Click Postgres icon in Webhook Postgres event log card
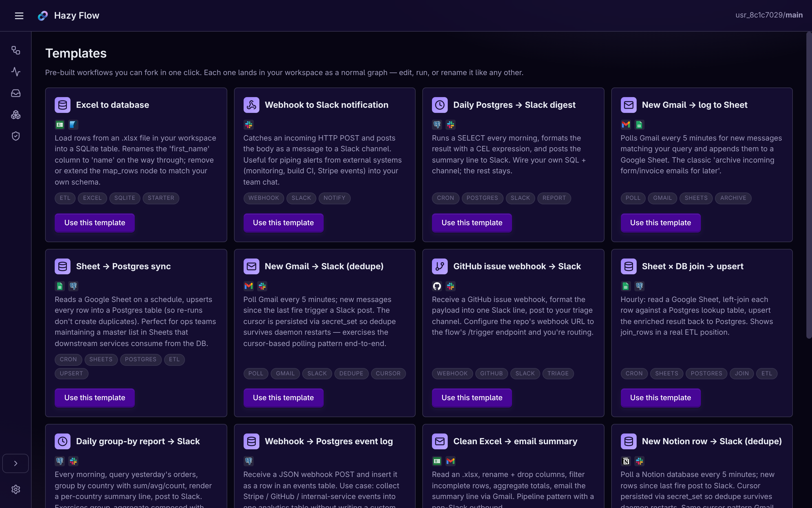 (249, 461)
